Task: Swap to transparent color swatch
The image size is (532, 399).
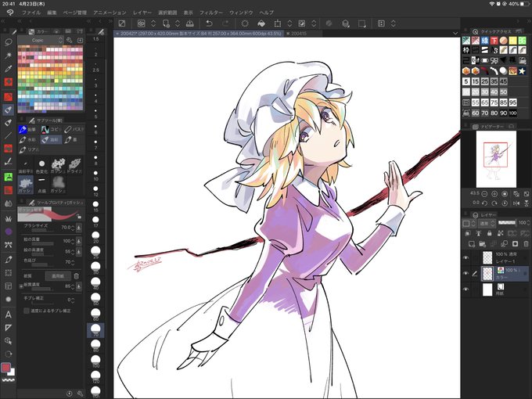Action: pyautogui.click(x=9, y=380)
